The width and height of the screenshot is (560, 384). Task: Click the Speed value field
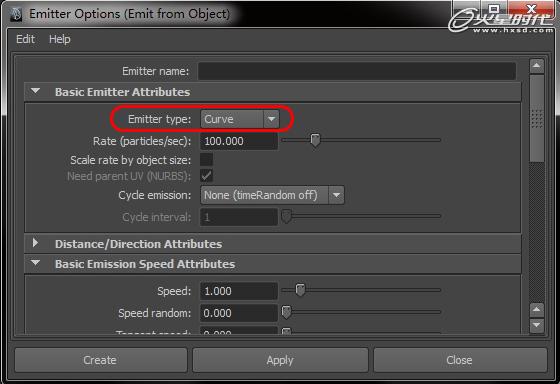239,291
